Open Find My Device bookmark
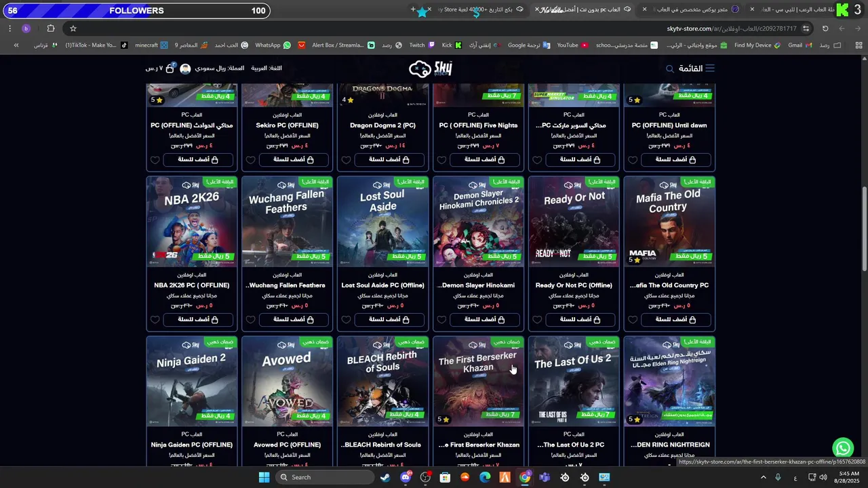 (x=757, y=45)
